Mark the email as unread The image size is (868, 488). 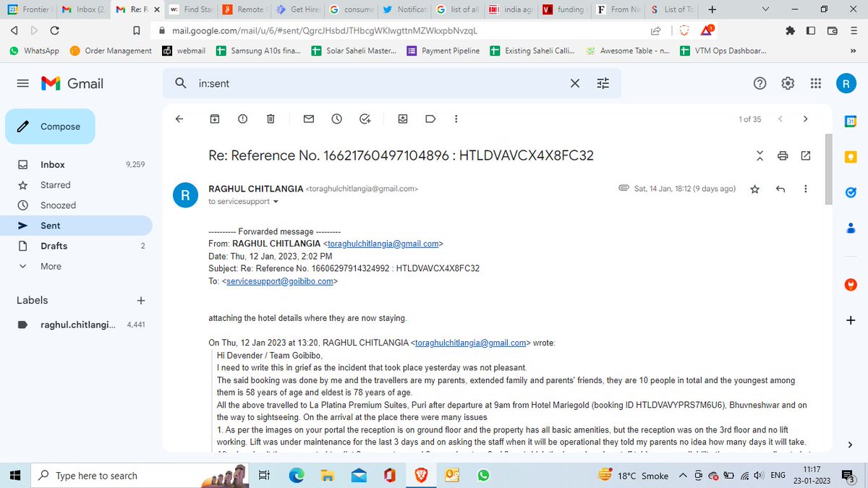pos(309,119)
